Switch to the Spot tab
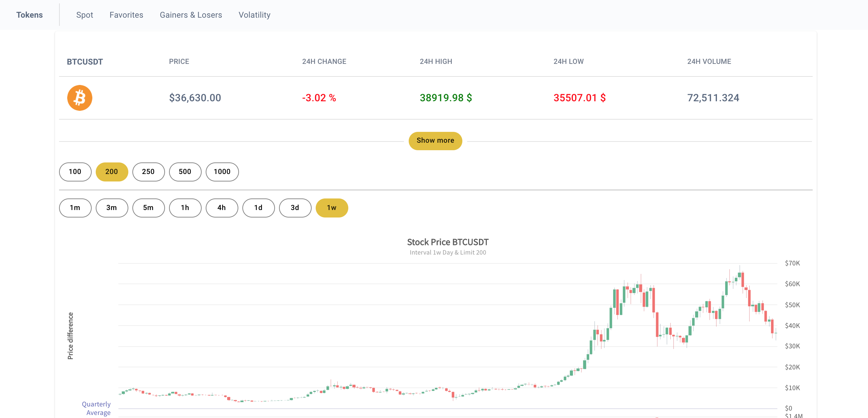The height and width of the screenshot is (418, 868). [x=85, y=15]
